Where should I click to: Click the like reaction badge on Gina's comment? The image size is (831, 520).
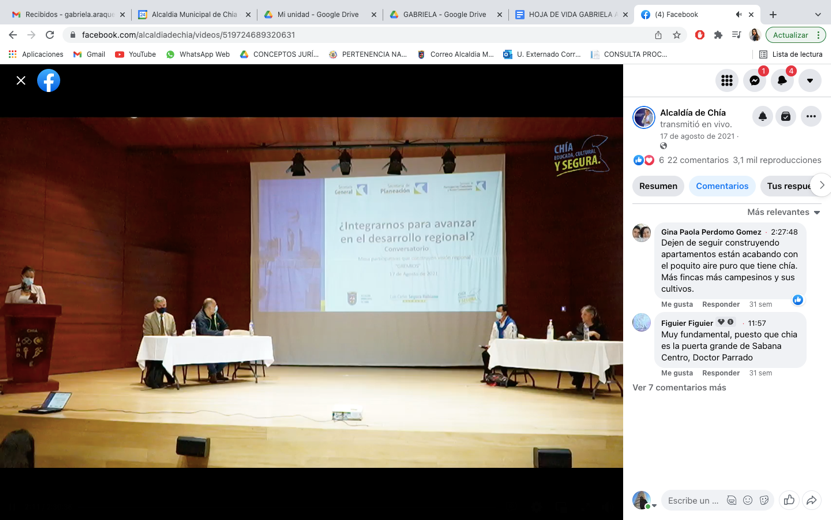798,300
